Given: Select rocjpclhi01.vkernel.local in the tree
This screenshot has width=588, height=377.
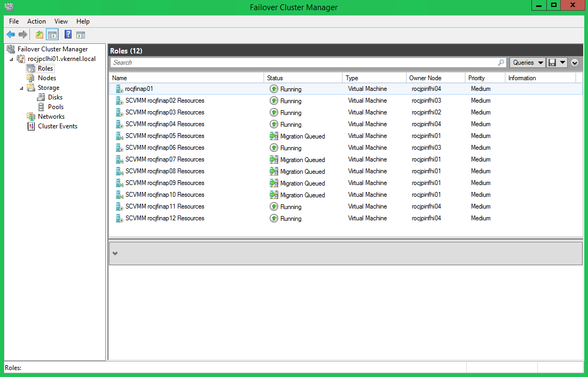Looking at the screenshot, I should point(61,59).
